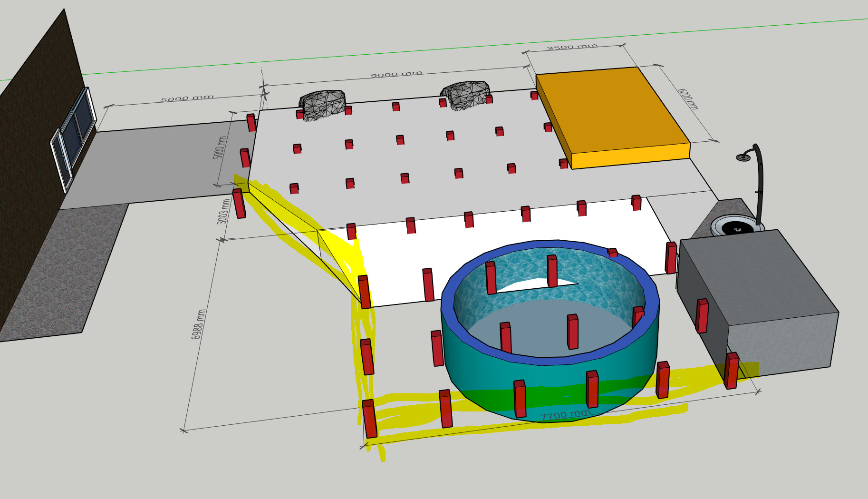Click the 6988 mm dimension label
The height and width of the screenshot is (499, 868).
[198, 324]
